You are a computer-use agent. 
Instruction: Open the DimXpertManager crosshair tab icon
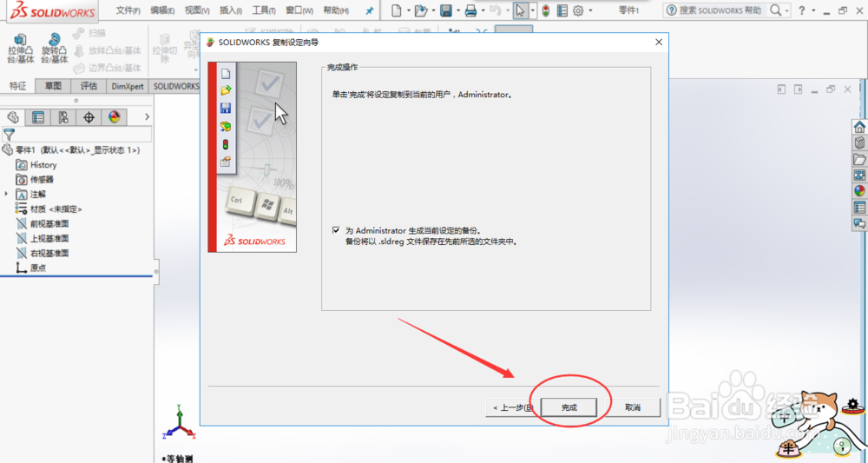tap(89, 117)
